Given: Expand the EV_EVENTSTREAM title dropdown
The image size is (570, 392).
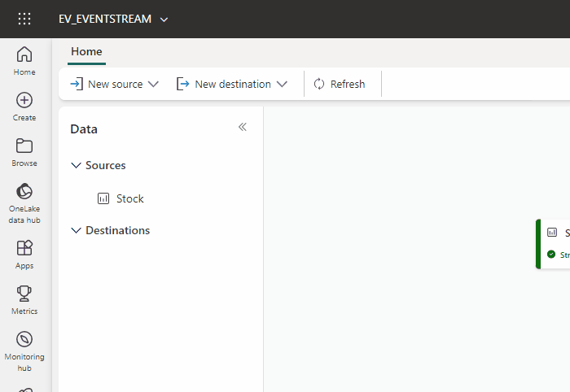Looking at the screenshot, I should [x=164, y=19].
